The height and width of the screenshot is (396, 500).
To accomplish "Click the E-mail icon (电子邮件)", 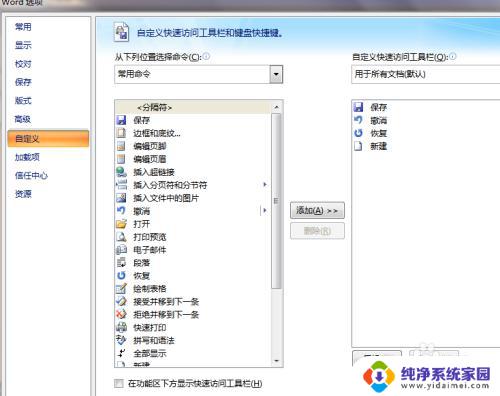I will coord(121,250).
